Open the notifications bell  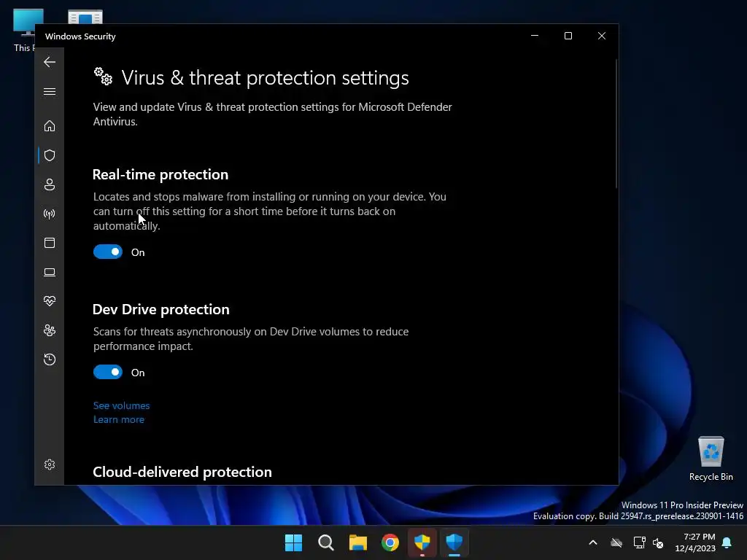(727, 542)
